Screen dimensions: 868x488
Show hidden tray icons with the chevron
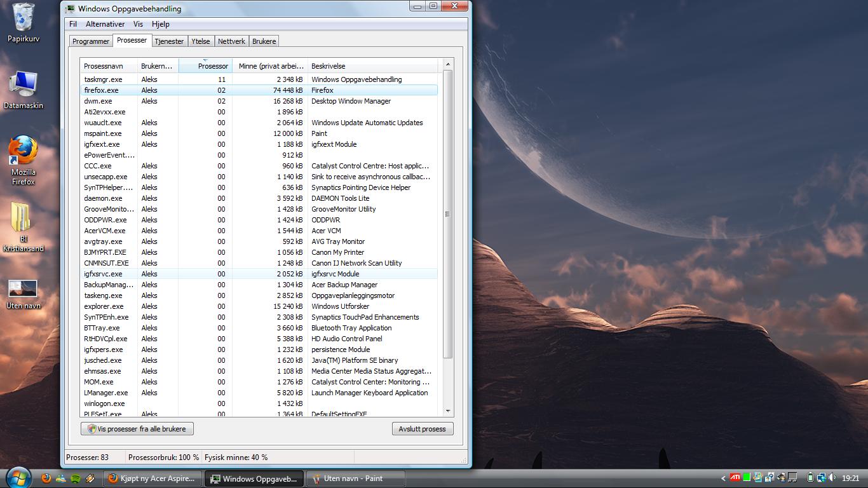click(x=723, y=478)
